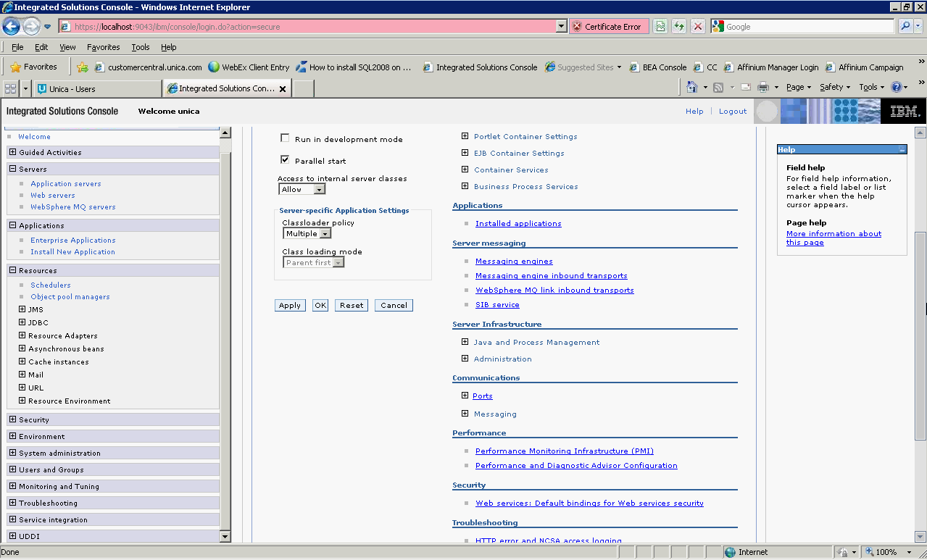Open the Quick Tabs grid icon
Screen dimensions: 927x560
point(11,88)
